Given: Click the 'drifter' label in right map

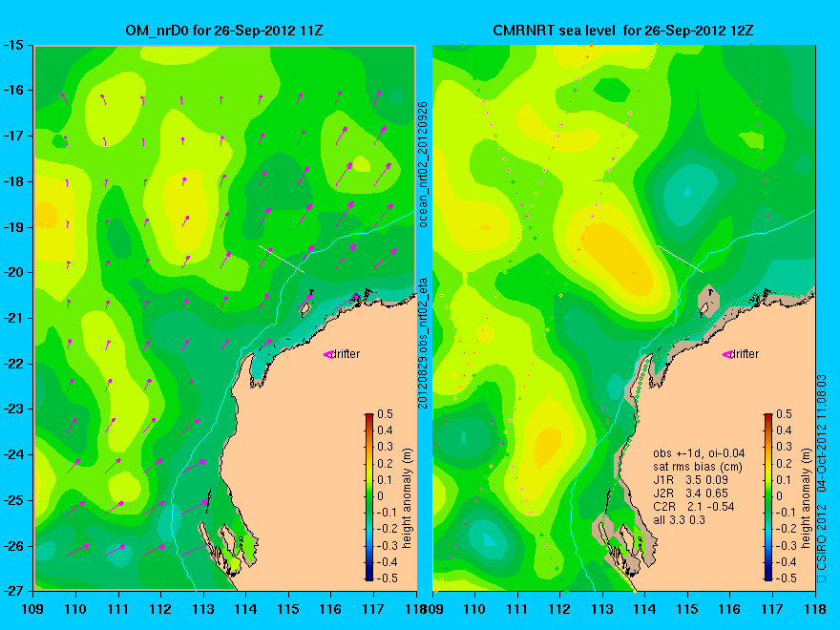Looking at the screenshot, I should tap(745, 354).
